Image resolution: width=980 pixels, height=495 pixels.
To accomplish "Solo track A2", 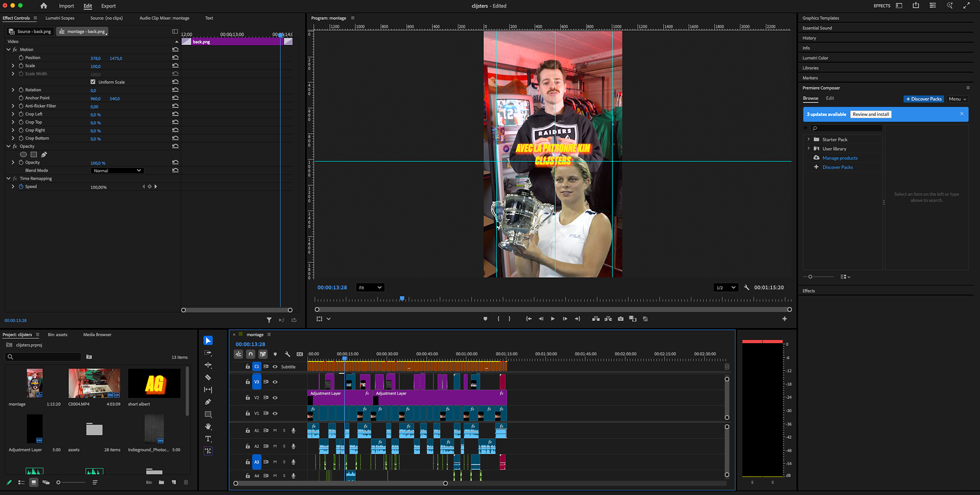I will coord(284,447).
